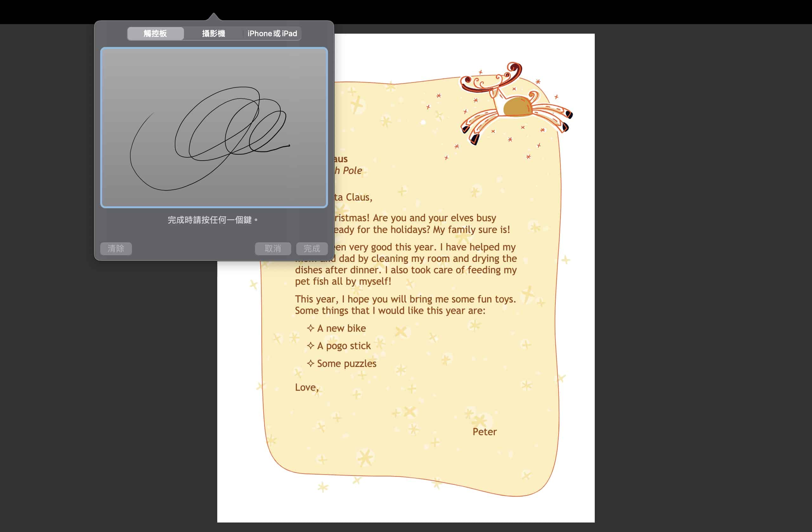Click the star bullet before Some puzzles

(310, 363)
